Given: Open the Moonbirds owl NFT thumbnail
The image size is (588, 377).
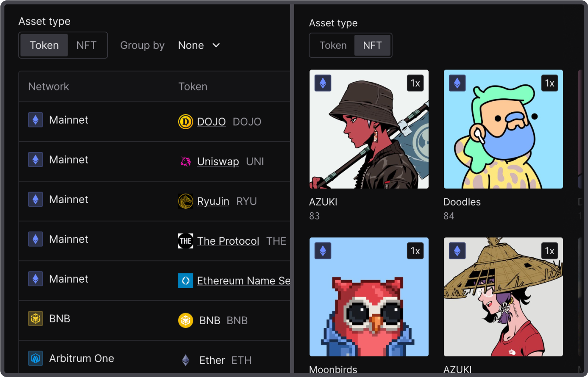Looking at the screenshot, I should pyautogui.click(x=369, y=297).
